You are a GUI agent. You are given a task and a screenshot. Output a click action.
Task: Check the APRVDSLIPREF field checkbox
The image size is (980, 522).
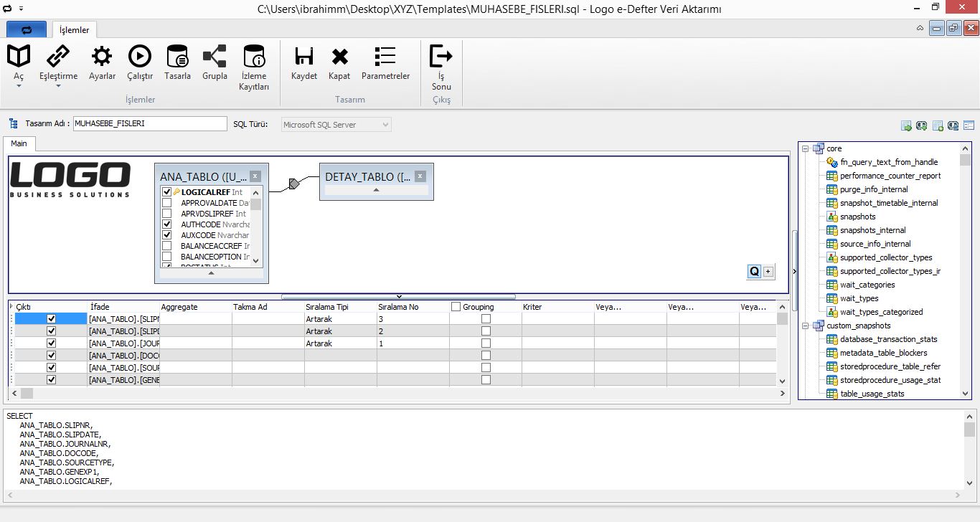coord(166,214)
